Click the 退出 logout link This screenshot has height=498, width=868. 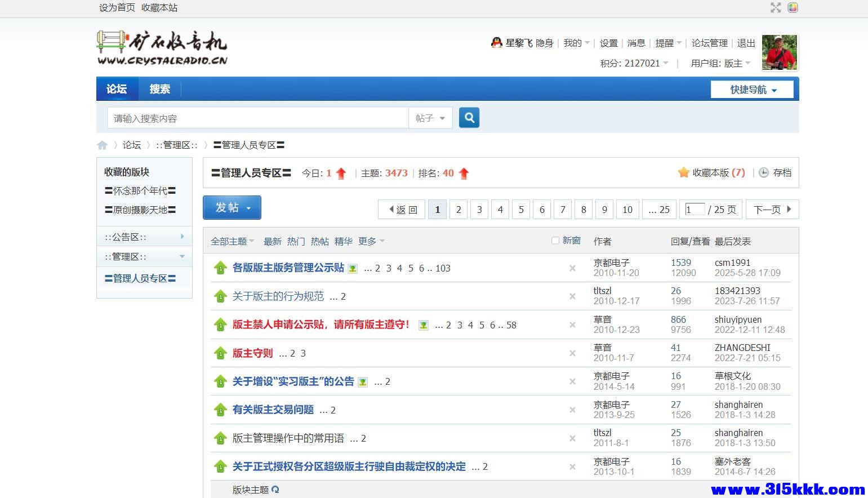745,42
